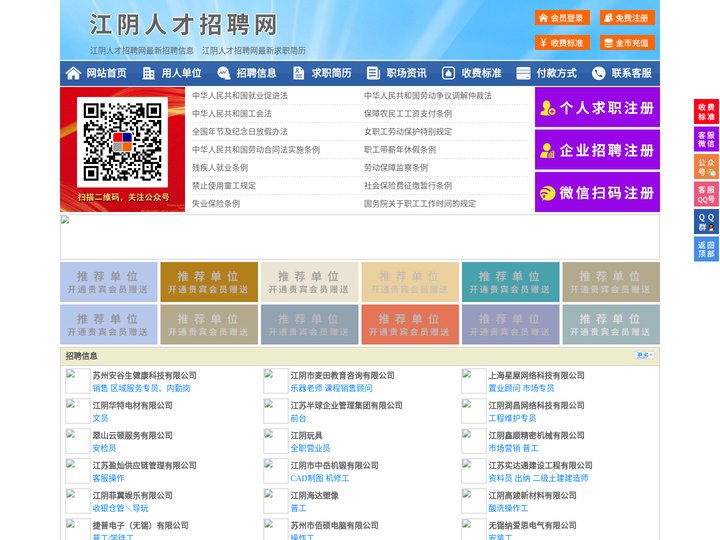The height and width of the screenshot is (540, 720).
Task: Open 劳动保障监察条例 link
Action: pos(396,168)
